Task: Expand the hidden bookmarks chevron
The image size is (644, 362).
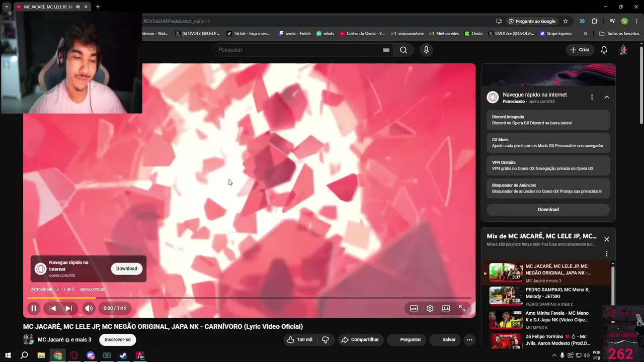Action: (x=585, y=34)
